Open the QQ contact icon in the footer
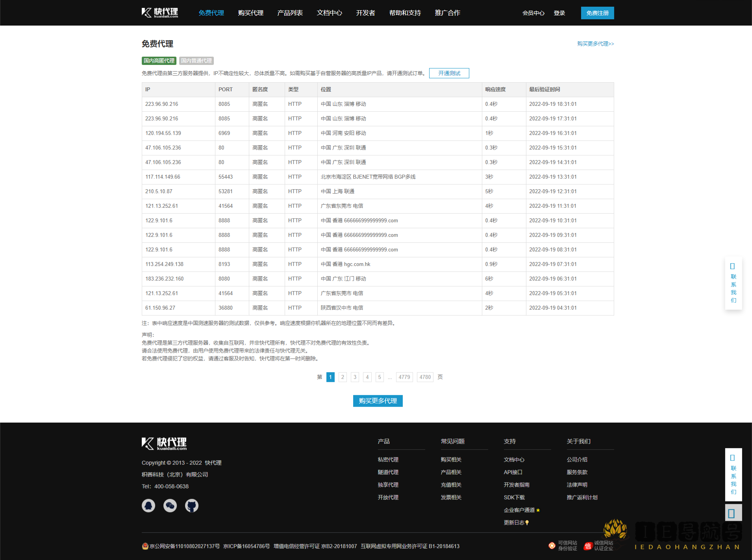Screen dimensions: 752x560 [148, 506]
